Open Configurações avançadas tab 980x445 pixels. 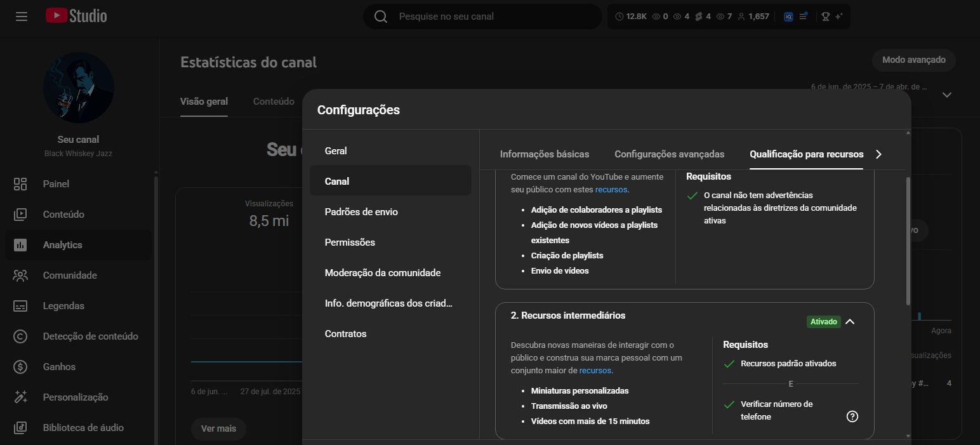(x=669, y=154)
